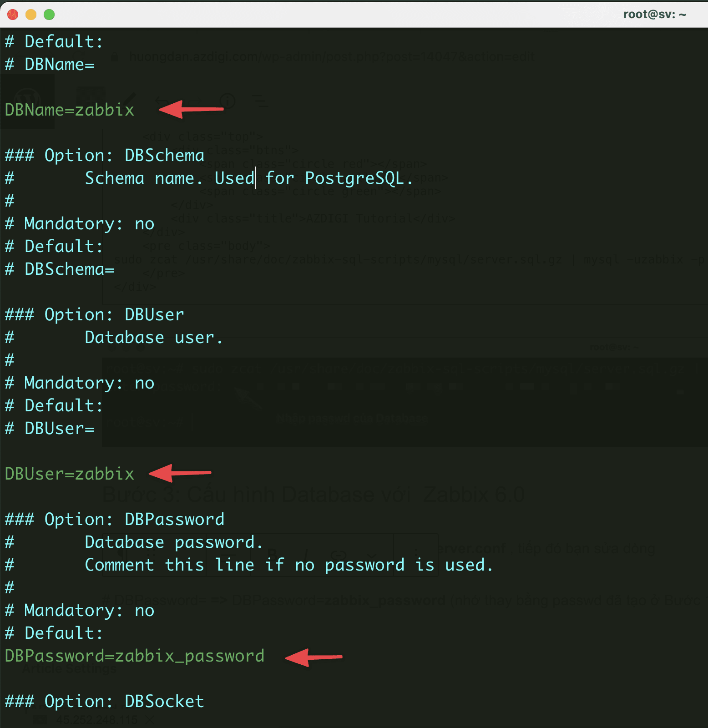Click the commented line # DBUser=
Viewport: 708px width, 728px height.
[x=50, y=429]
